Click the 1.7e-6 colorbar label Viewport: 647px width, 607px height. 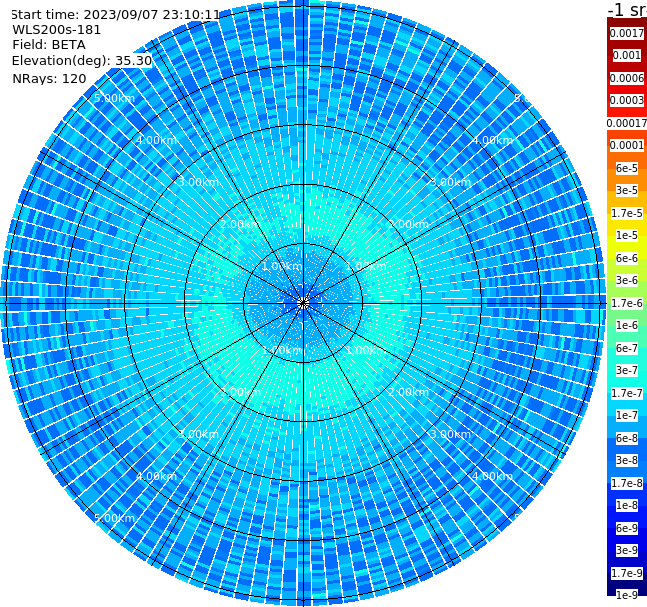coord(626,303)
